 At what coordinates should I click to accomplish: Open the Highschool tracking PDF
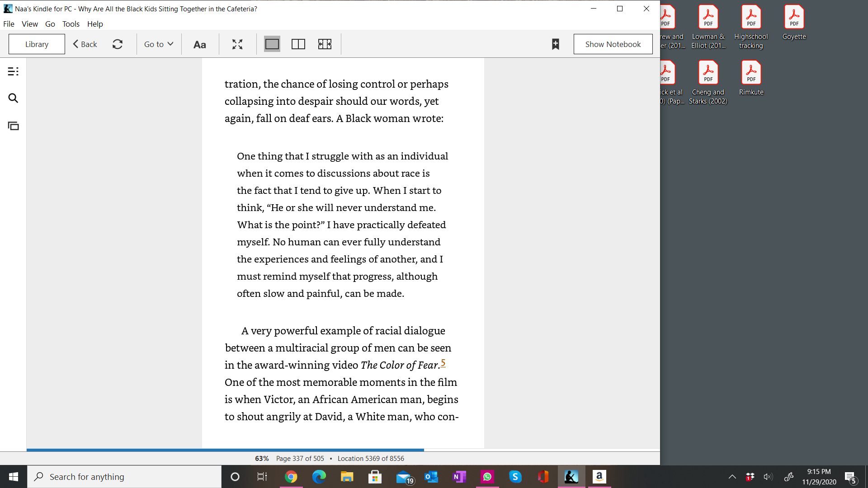point(751,27)
